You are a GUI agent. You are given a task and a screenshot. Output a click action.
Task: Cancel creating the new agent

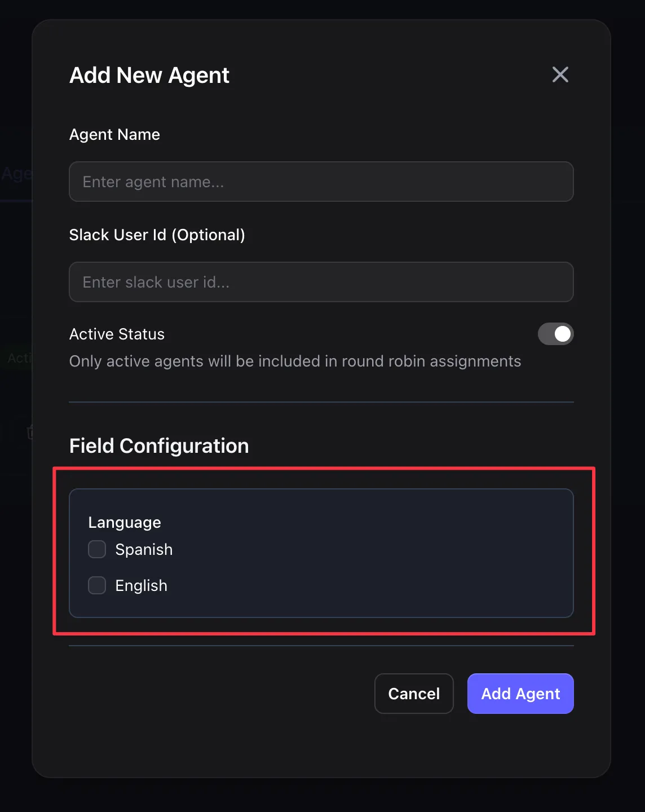click(x=414, y=693)
